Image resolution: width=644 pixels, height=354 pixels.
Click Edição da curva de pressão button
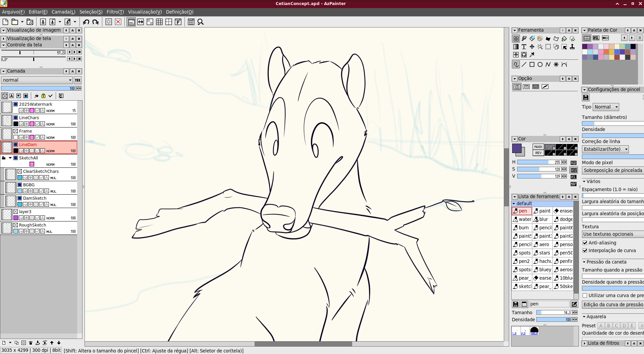[613, 305]
